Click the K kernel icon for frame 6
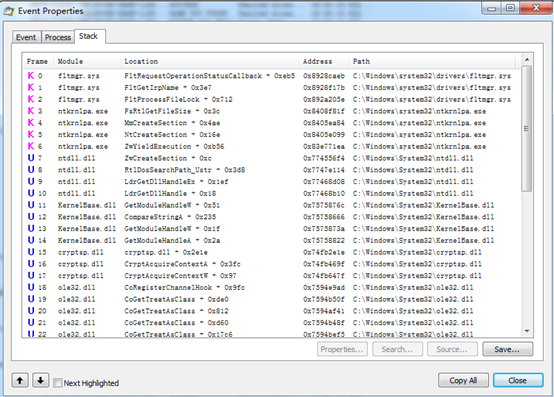 (x=31, y=146)
